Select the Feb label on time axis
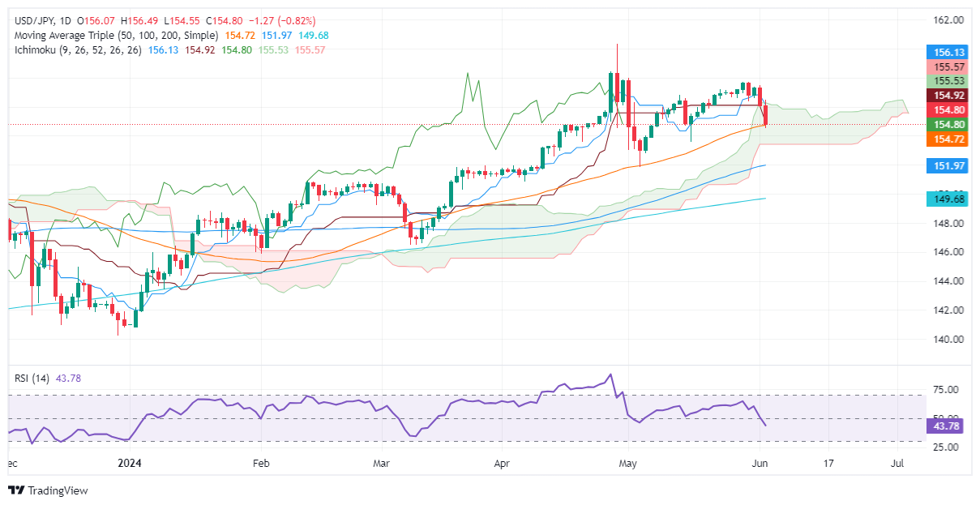Viewport: 980px width, 505px height. (261, 463)
